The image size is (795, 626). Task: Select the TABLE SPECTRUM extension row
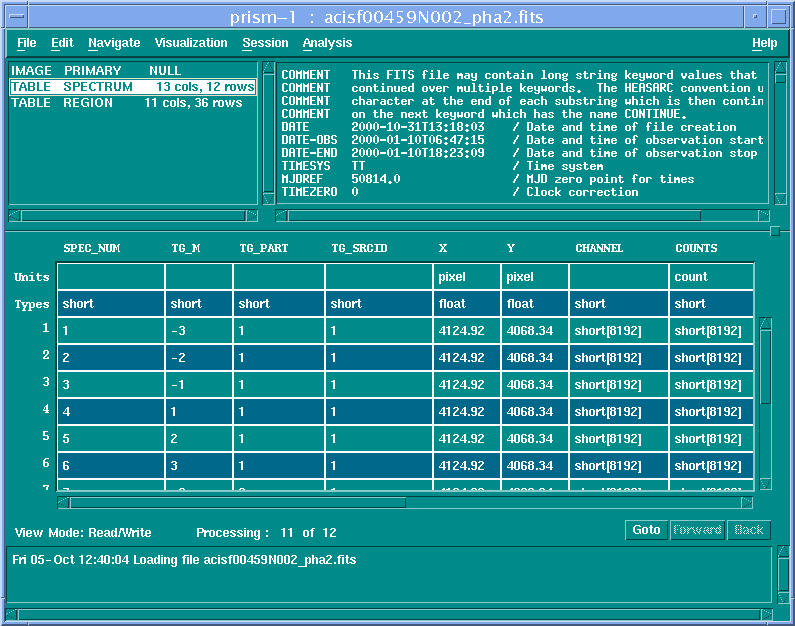(x=133, y=87)
